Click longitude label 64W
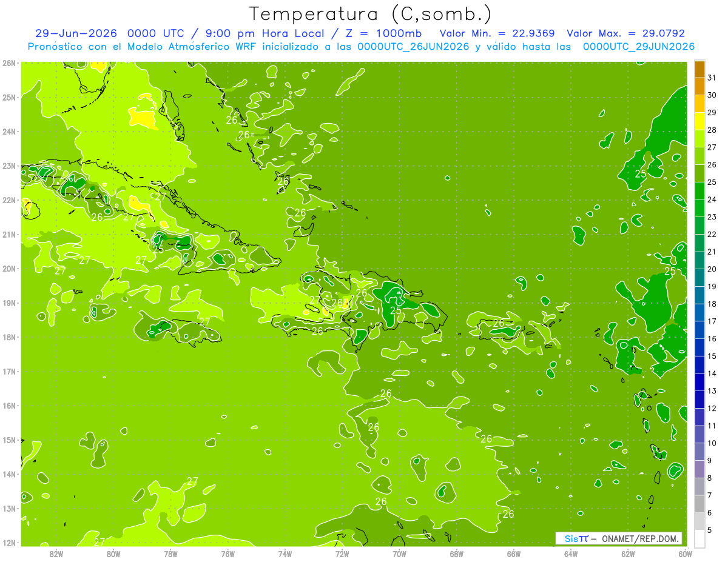This screenshot has width=728, height=562. (571, 554)
